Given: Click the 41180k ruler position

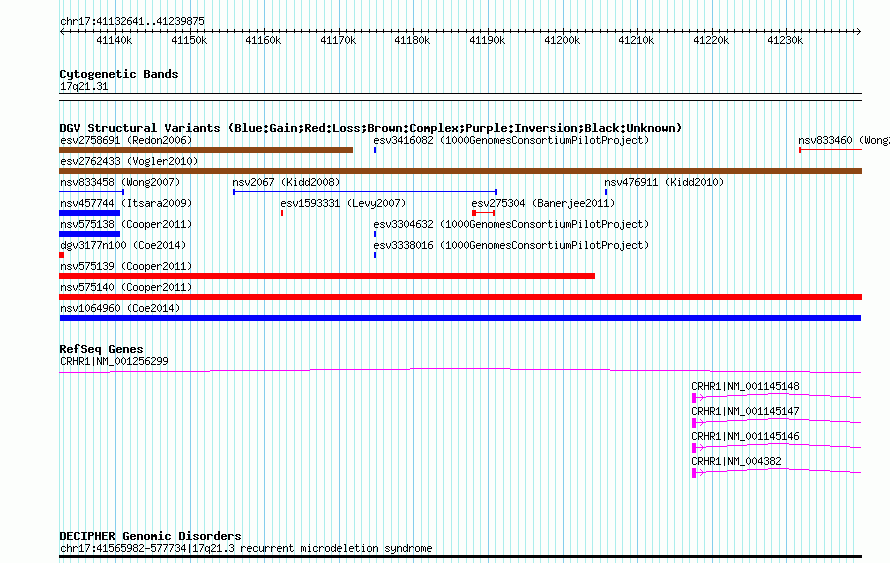Looking at the screenshot, I should tap(412, 40).
